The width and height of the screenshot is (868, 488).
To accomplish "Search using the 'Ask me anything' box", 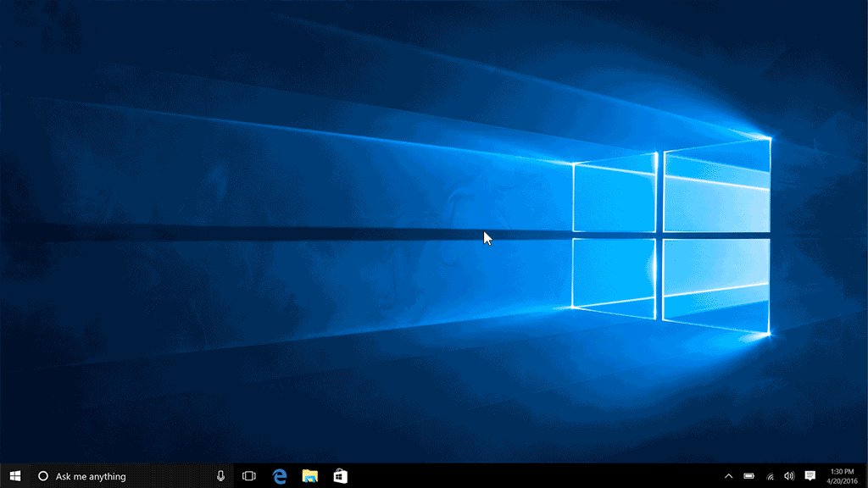I will click(131, 476).
